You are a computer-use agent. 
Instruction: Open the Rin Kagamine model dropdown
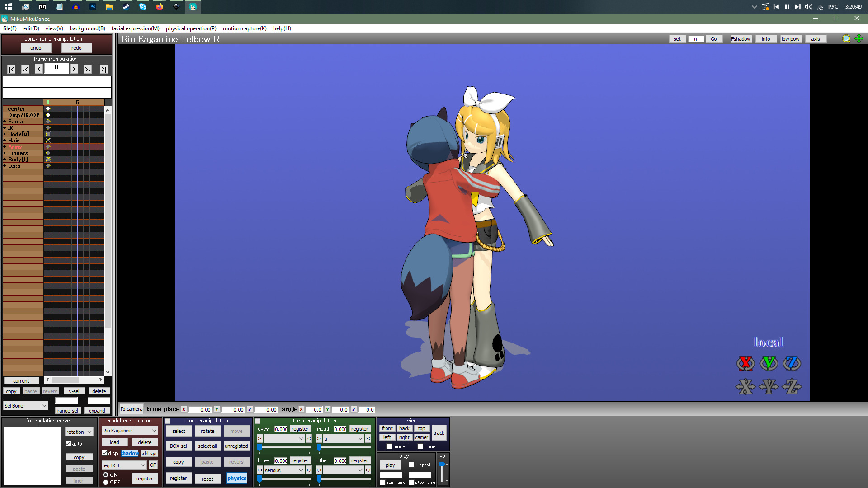point(130,431)
